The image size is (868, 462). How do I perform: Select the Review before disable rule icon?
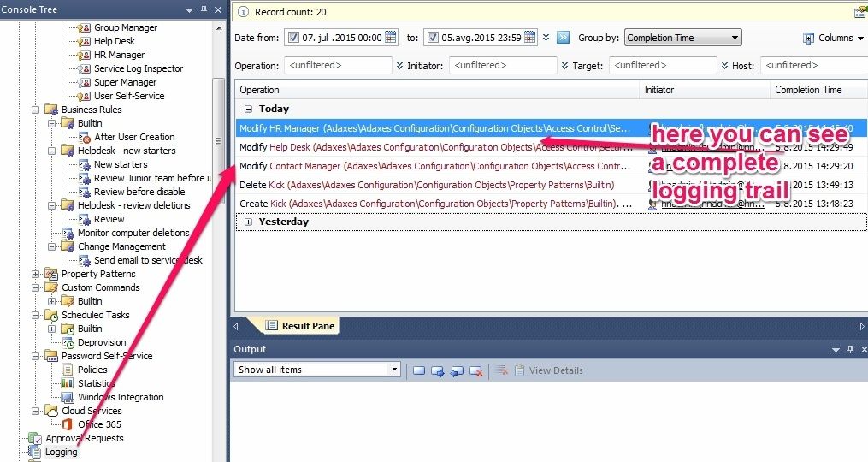tap(84, 192)
